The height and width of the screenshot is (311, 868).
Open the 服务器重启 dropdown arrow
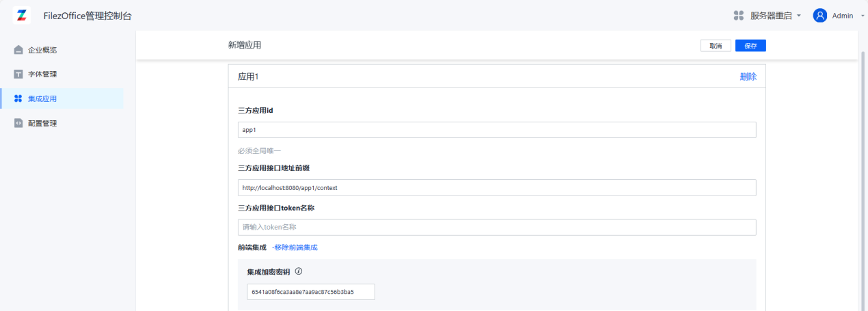click(x=798, y=16)
